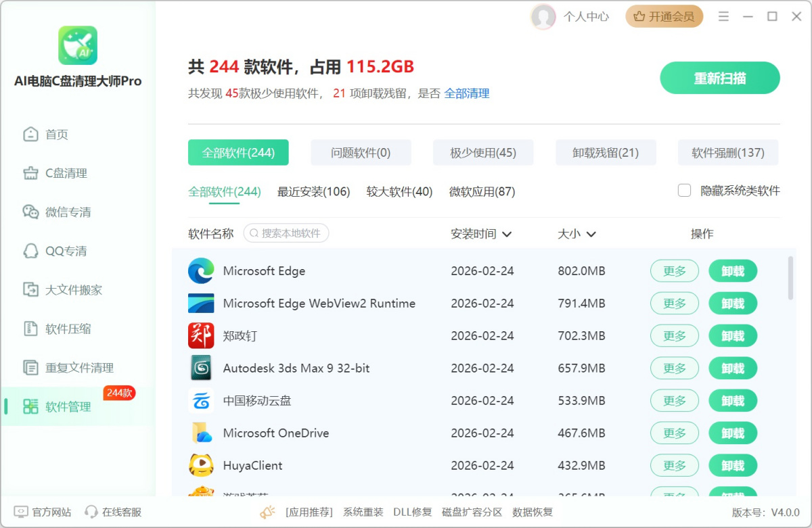812x528 pixels.
Task: Open 更多 options for HuyaClient
Action: [x=674, y=466]
